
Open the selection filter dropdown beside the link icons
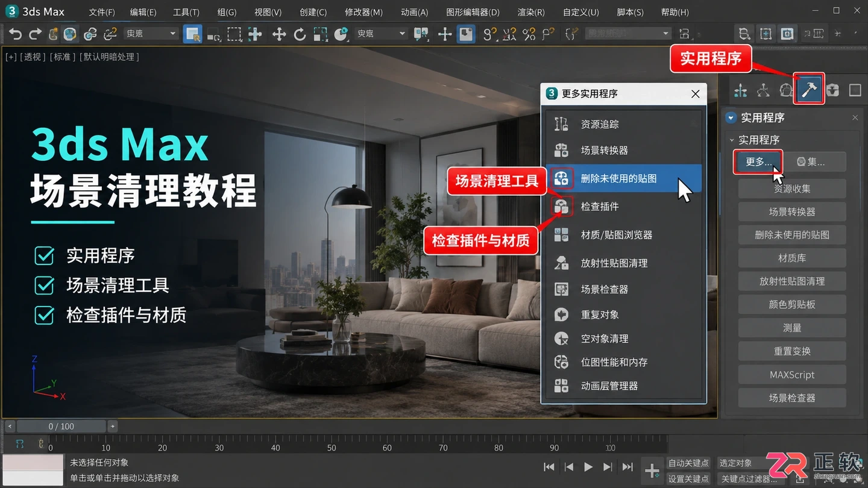tap(151, 34)
